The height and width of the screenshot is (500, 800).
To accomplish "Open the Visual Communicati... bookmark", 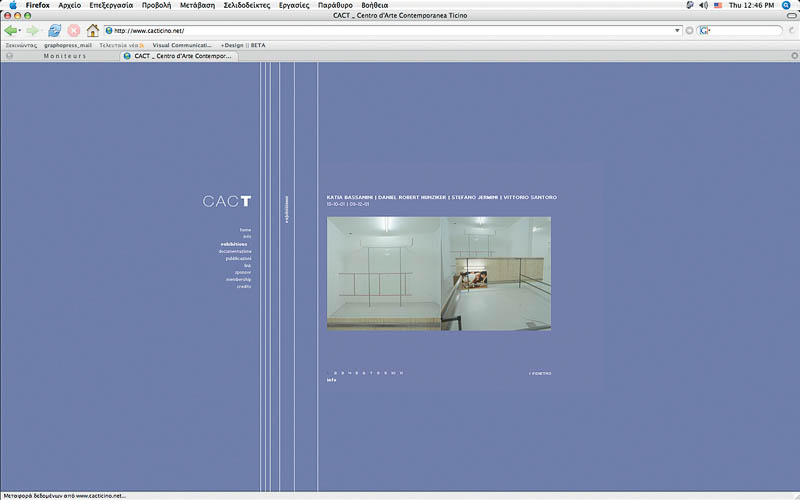I will pos(182,45).
